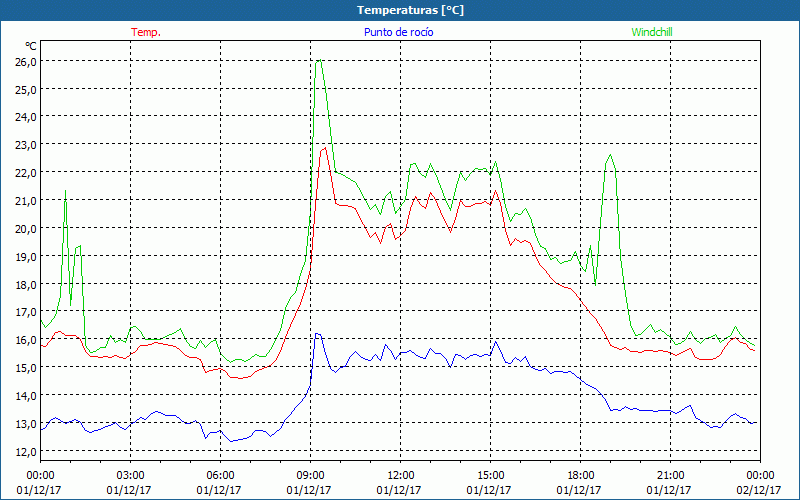Screen dimensions: 800x500
Task: Click the 13,0 y-axis value
Action: coord(26,423)
